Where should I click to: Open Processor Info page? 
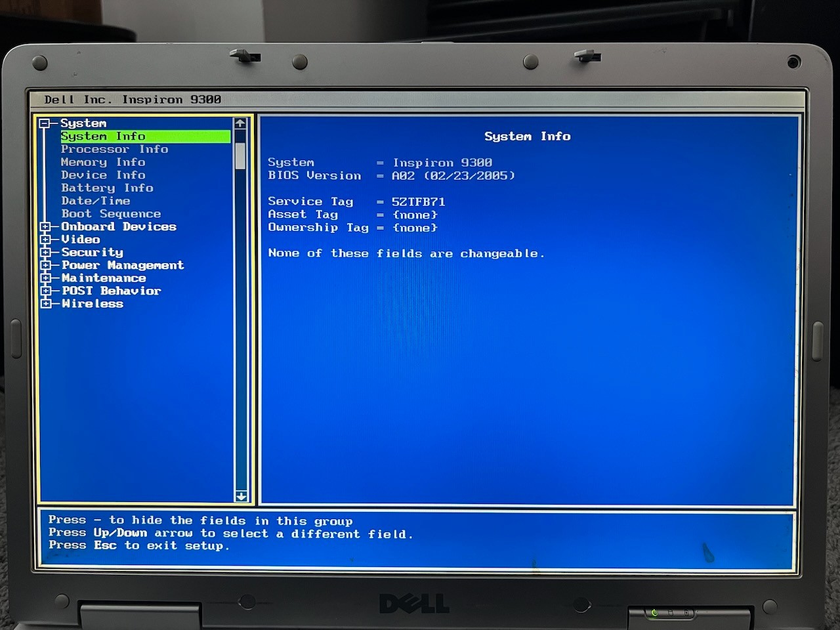click(115, 150)
